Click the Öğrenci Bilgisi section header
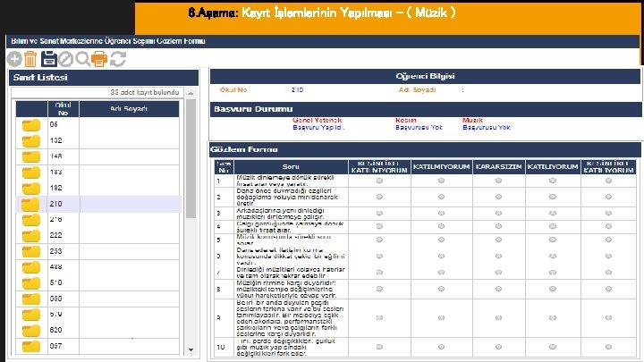Viewport: 644px width, 362px height. [x=425, y=76]
